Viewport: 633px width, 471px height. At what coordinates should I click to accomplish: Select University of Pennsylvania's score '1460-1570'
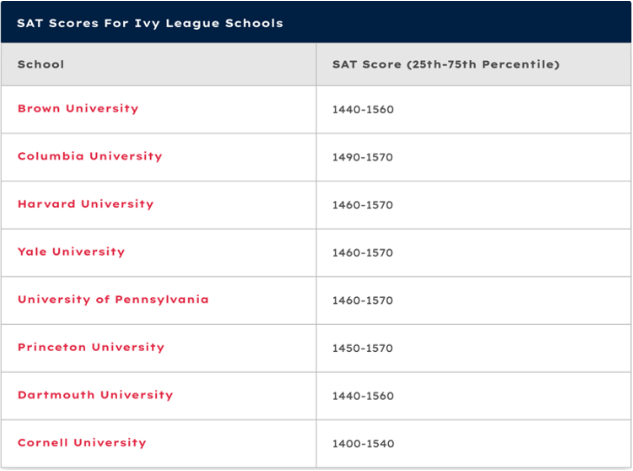point(363,300)
